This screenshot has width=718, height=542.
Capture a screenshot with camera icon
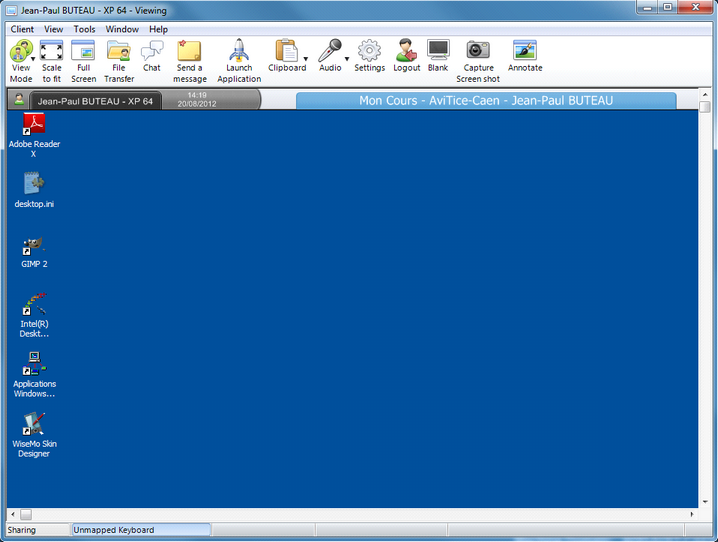[478, 50]
